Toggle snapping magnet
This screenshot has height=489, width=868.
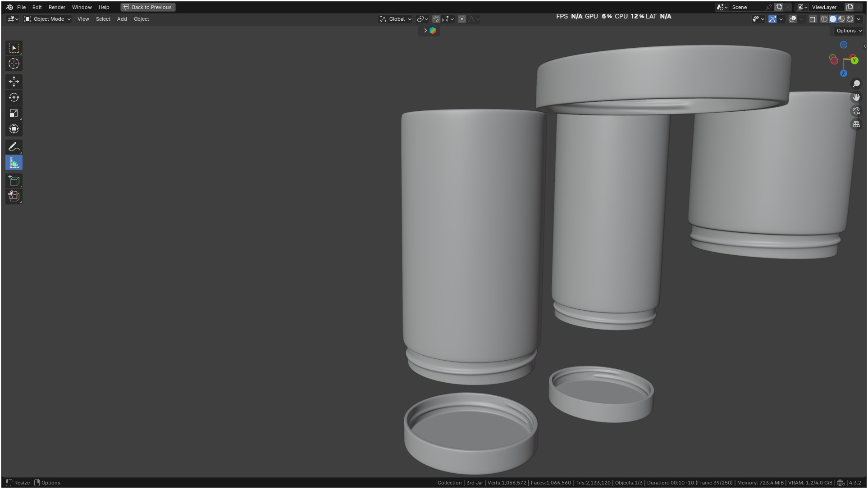(436, 19)
